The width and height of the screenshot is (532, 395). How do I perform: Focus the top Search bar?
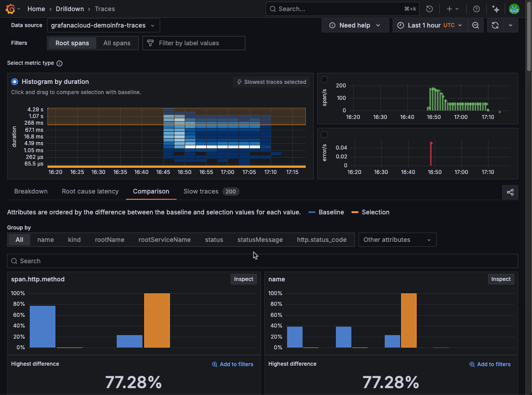click(343, 9)
